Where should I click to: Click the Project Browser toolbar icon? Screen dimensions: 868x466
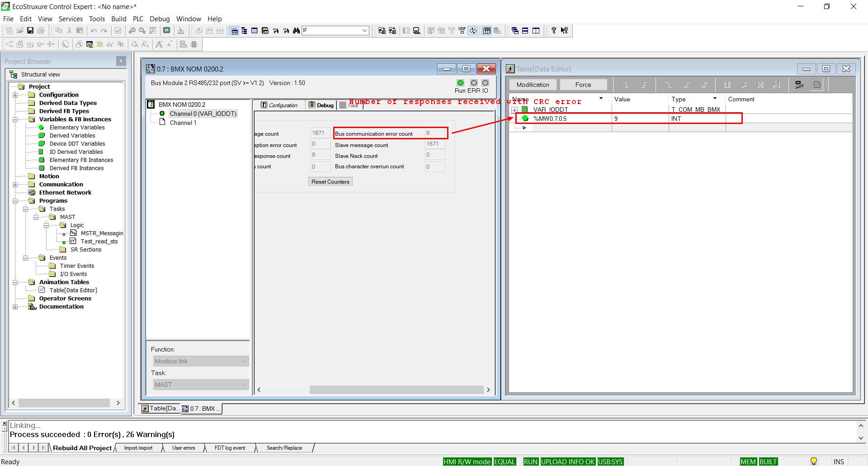[x=234, y=30]
